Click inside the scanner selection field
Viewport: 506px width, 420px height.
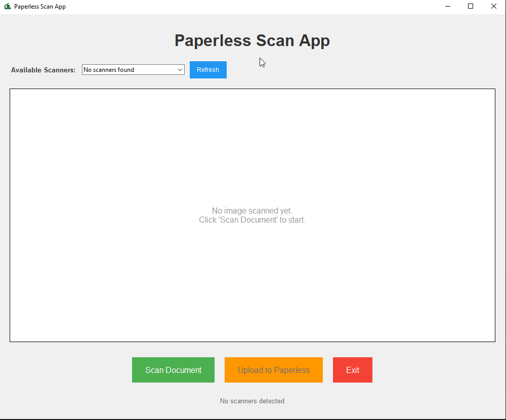pos(126,69)
